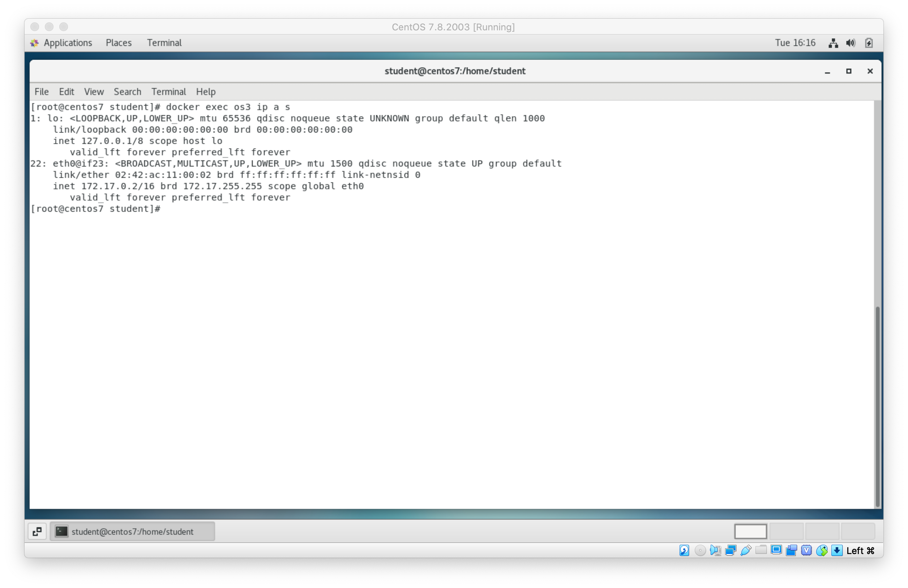Image resolution: width=908 pixels, height=588 pixels.
Task: Click the VirtualBox network adapters icon
Action: [x=730, y=550]
